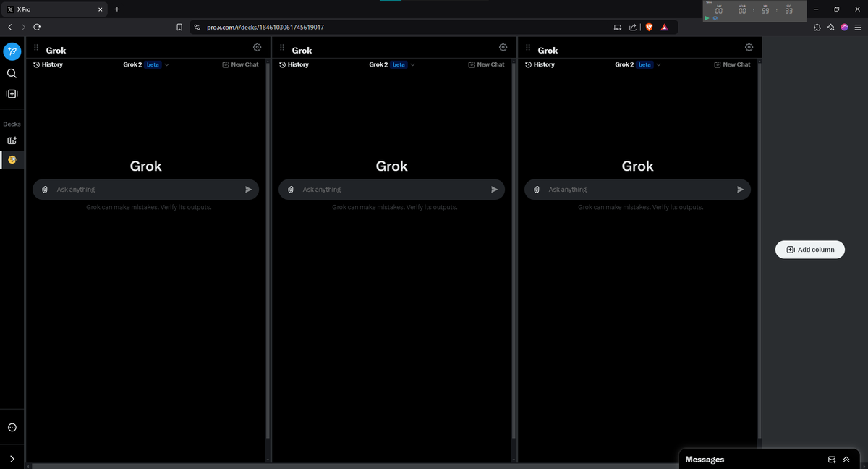The width and height of the screenshot is (868, 469).
Task: Expand Messages drawer with double chevron
Action: [846, 460]
